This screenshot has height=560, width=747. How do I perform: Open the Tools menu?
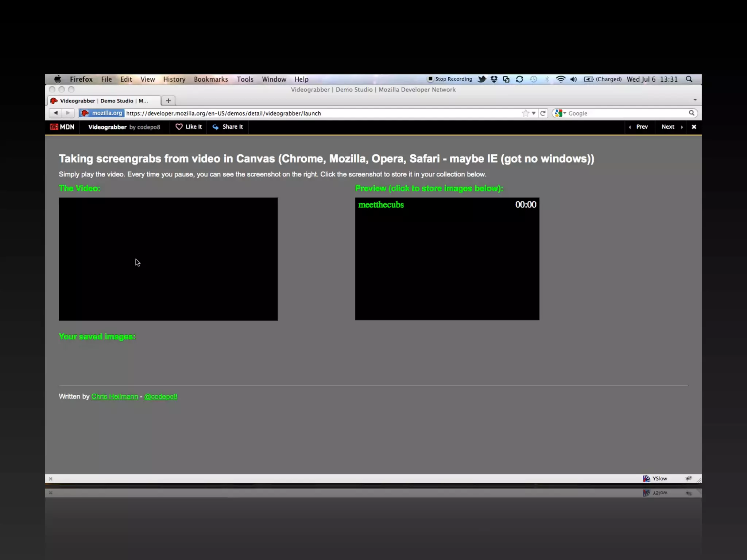pos(245,79)
